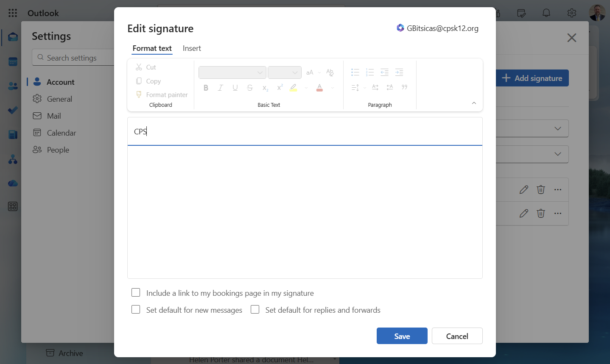610x364 pixels.
Task: Cancel editing the signature
Action: tap(457, 336)
